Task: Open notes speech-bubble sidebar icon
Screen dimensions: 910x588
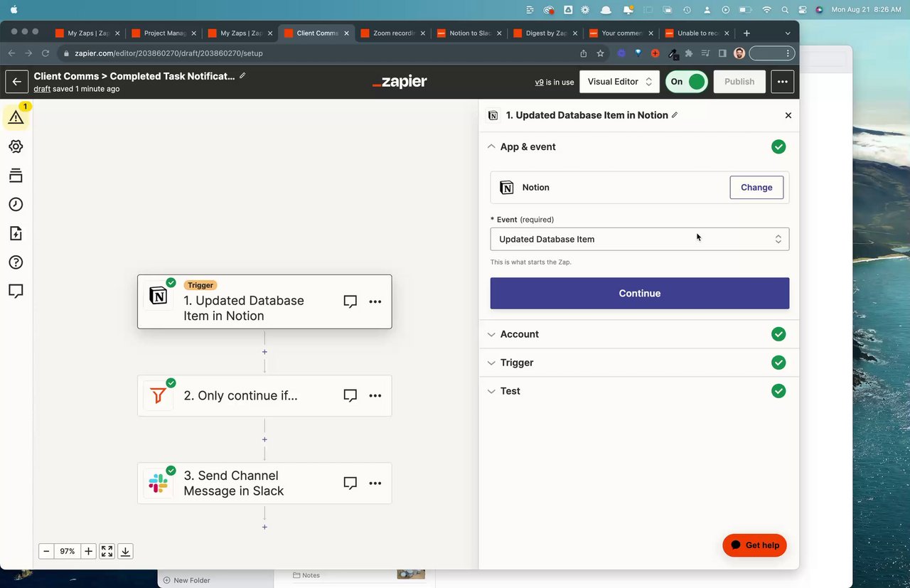Action: pyautogui.click(x=16, y=291)
